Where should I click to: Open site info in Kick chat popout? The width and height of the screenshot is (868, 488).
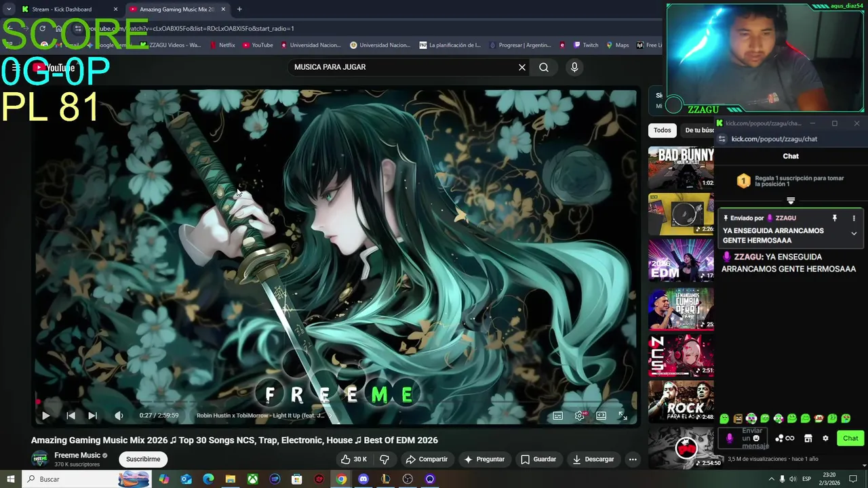(x=722, y=139)
